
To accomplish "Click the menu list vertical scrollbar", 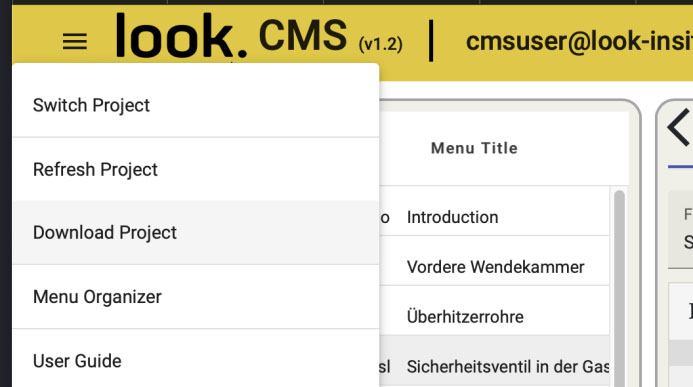I will pos(619,287).
